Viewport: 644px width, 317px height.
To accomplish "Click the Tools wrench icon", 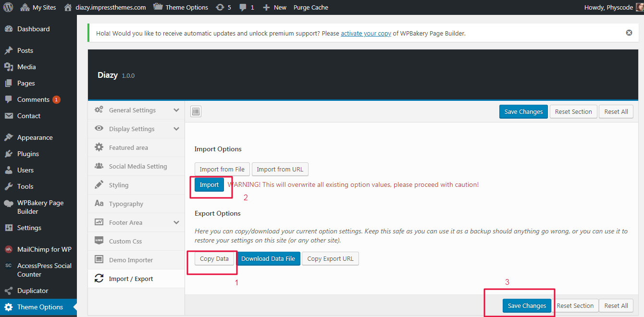I will click(x=9, y=186).
